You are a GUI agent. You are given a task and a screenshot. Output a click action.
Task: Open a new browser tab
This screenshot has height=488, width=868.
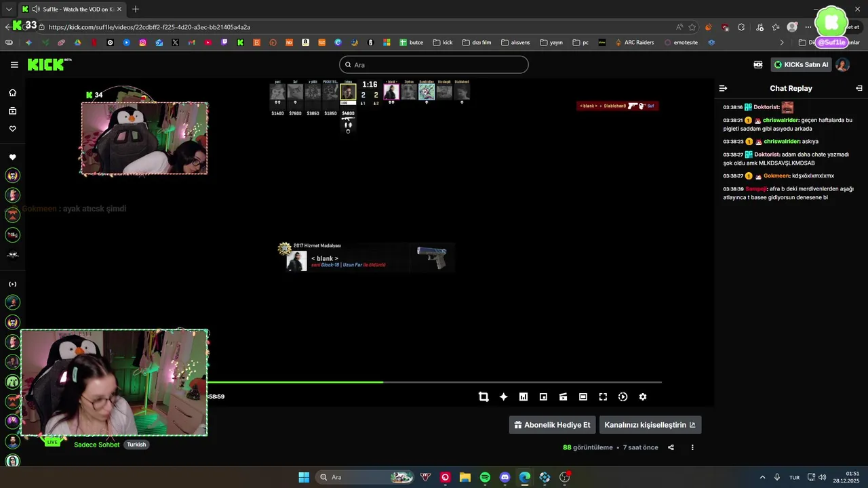136,9
